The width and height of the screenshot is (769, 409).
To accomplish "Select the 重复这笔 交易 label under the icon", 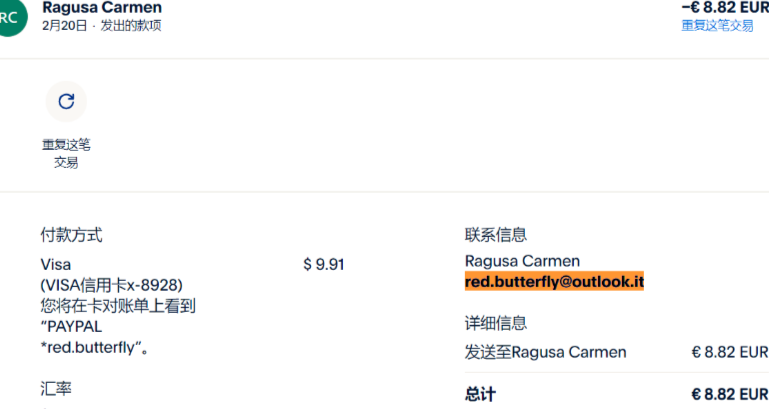I will [66, 153].
